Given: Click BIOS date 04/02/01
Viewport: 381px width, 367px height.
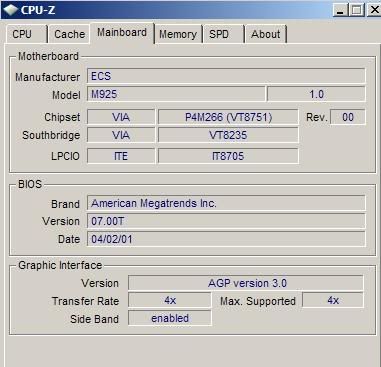Looking at the screenshot, I should point(226,239).
